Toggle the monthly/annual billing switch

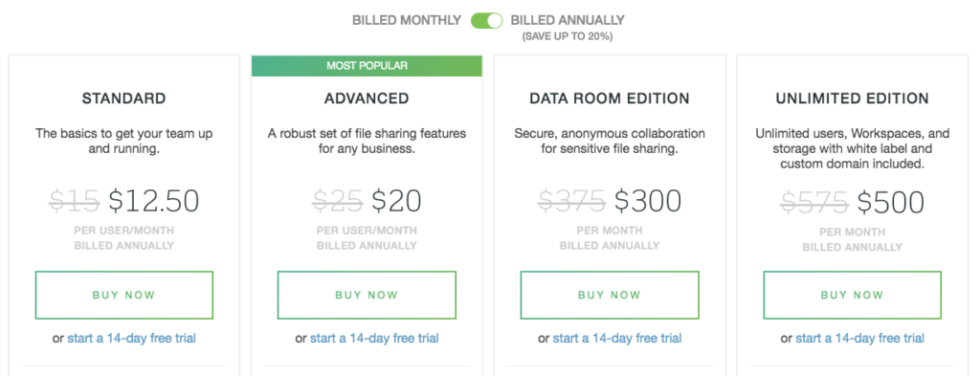pyautogui.click(x=487, y=21)
